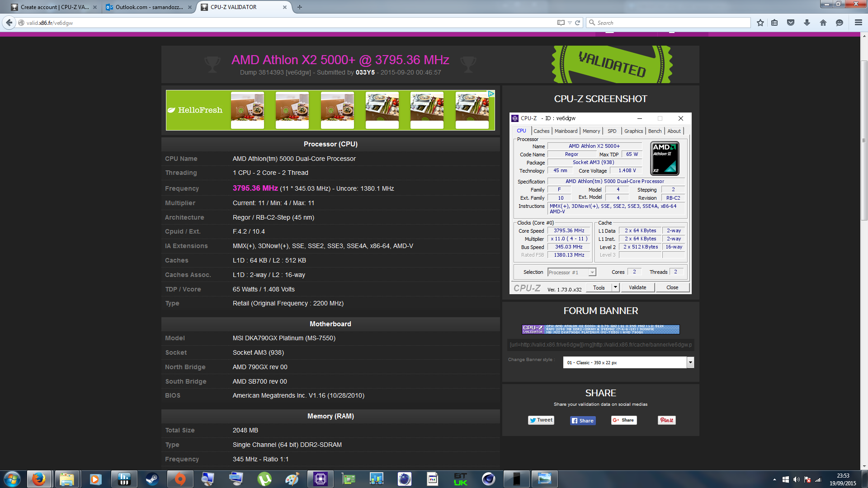Image resolution: width=868 pixels, height=488 pixels.
Task: Open Windows Explorer from the taskbar
Action: tap(67, 479)
